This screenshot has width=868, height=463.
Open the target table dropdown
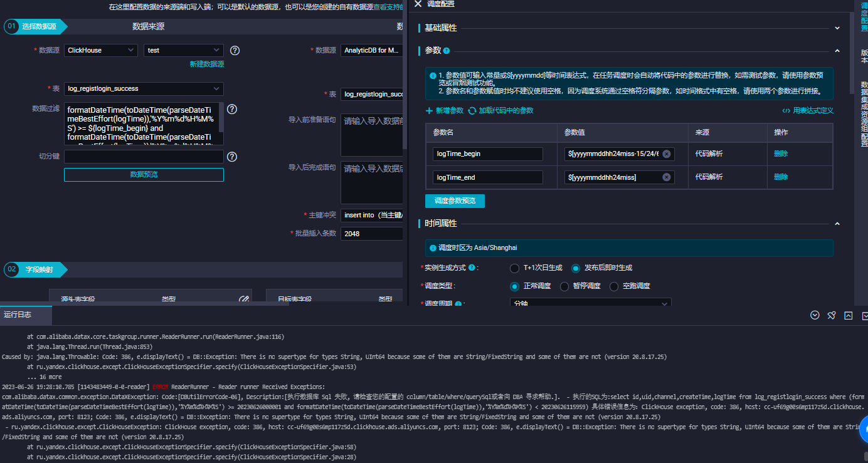[x=372, y=95]
